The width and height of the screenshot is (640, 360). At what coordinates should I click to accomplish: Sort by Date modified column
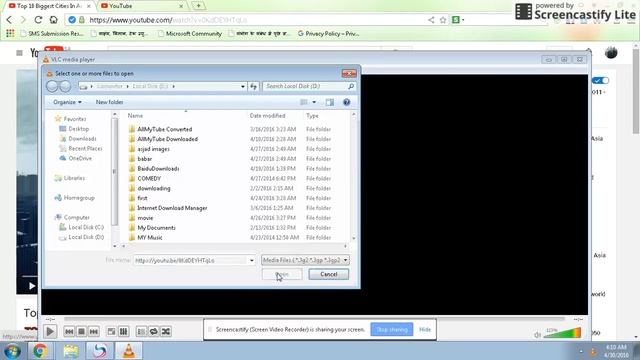click(x=267, y=116)
